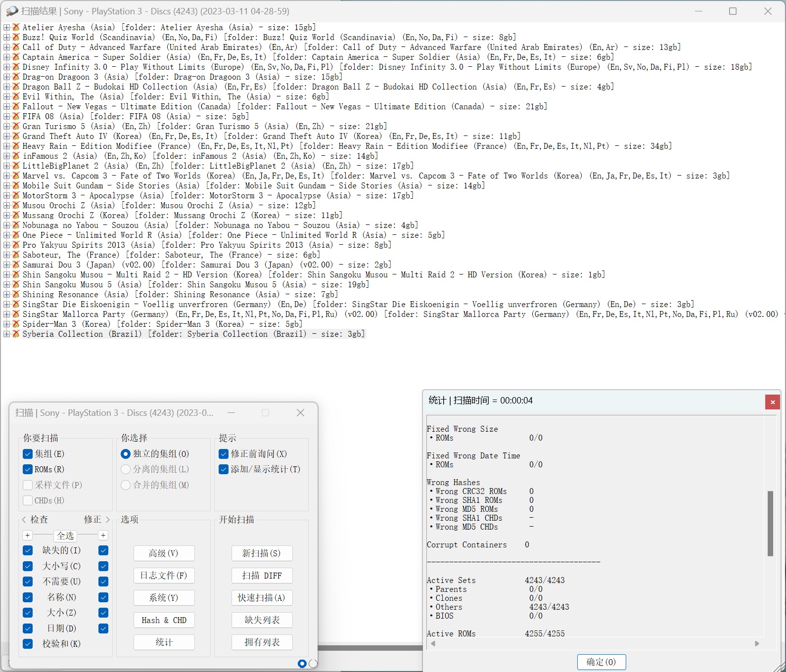Viewport: 786px width, 672px height.
Task: Open the 高级(V) advanced options
Action: click(164, 553)
